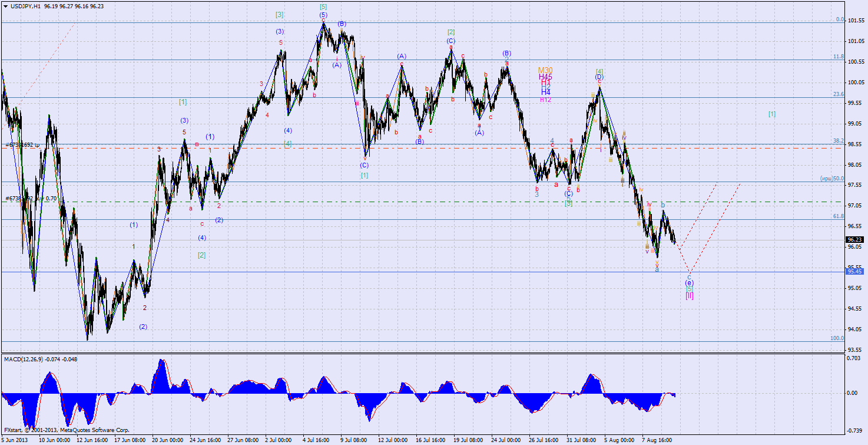
Task: Click the 5 Aug 00:00 time label
Action: (x=620, y=440)
